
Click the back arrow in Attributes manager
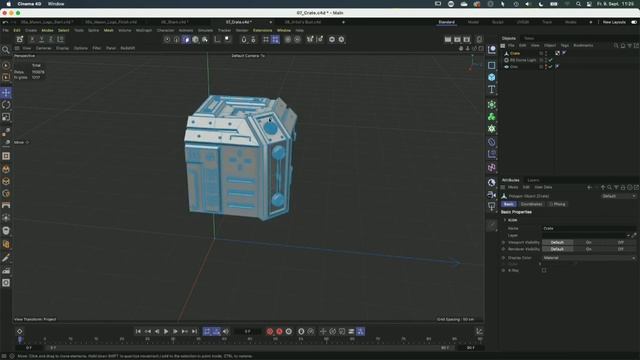click(589, 187)
